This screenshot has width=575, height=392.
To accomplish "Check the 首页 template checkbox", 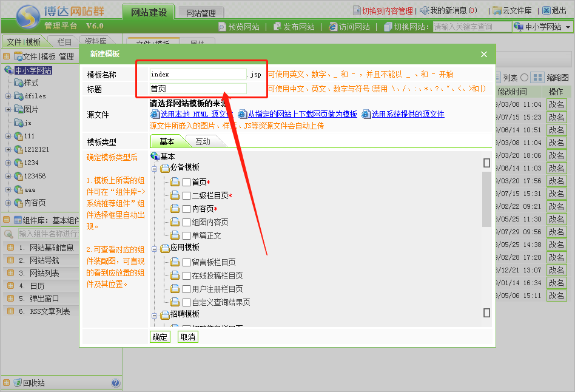I will tap(187, 182).
